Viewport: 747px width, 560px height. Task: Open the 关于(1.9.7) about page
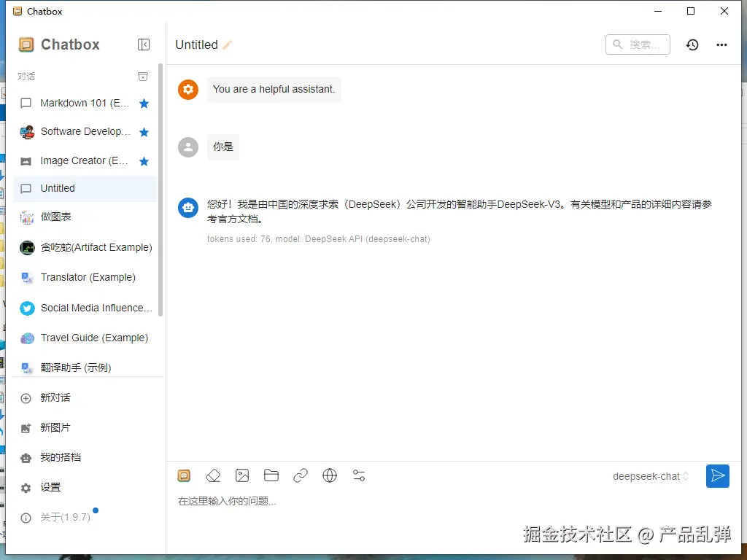point(85,517)
